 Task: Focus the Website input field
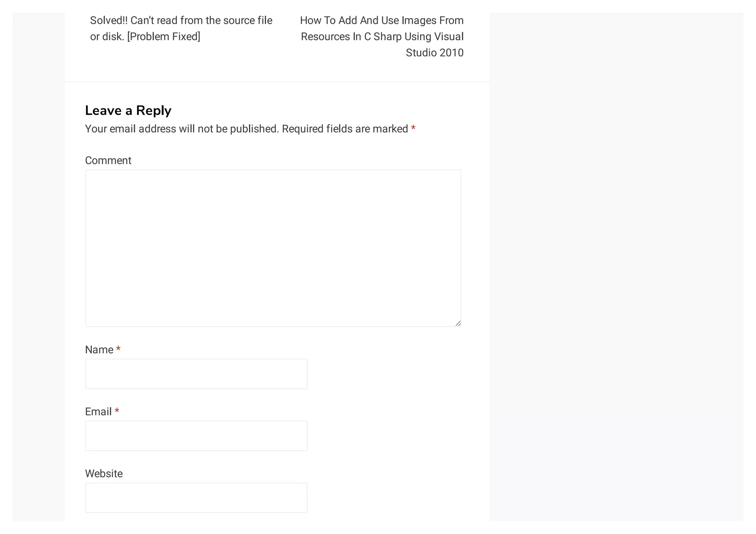[x=196, y=498]
